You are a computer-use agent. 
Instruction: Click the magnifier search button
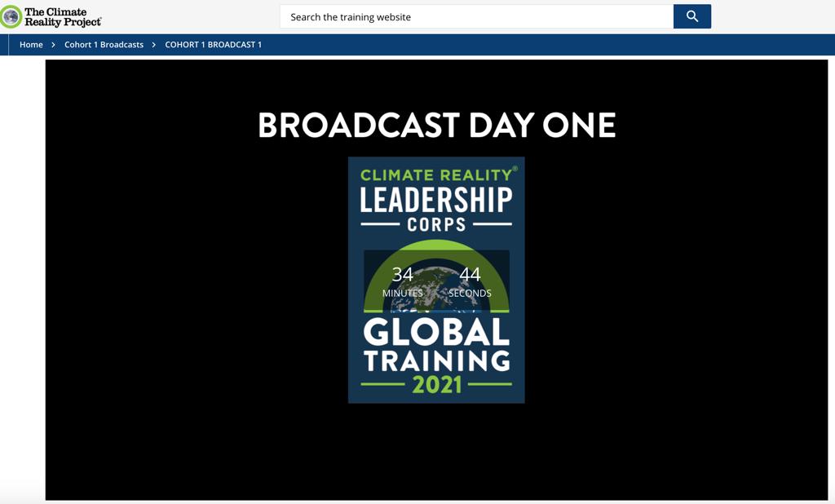click(x=691, y=16)
